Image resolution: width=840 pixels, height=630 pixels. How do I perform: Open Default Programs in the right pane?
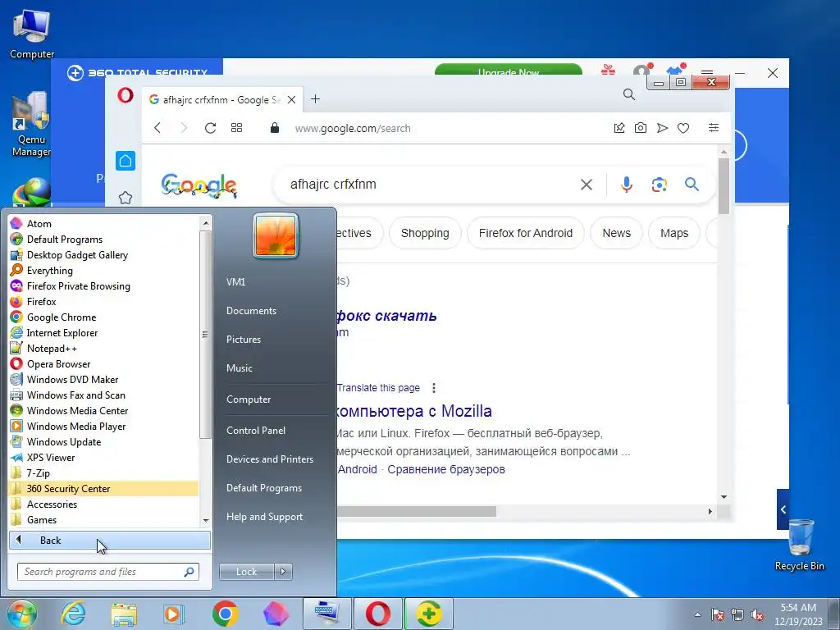263,488
